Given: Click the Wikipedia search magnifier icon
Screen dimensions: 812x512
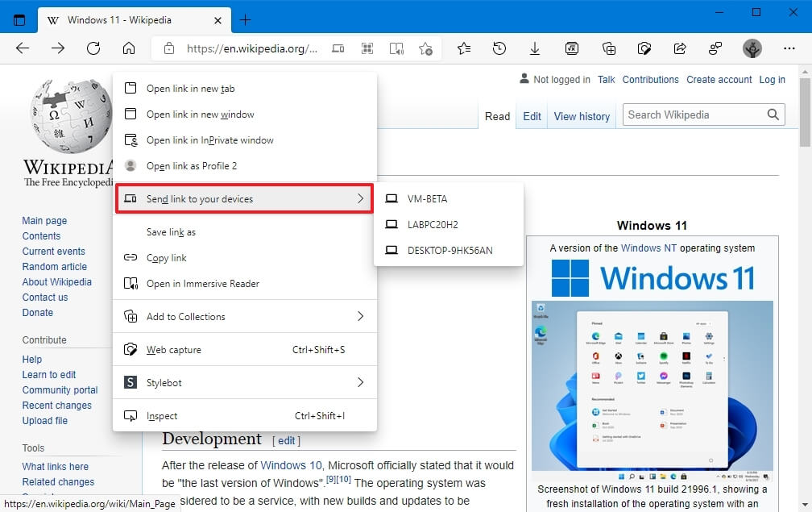Looking at the screenshot, I should (773, 114).
